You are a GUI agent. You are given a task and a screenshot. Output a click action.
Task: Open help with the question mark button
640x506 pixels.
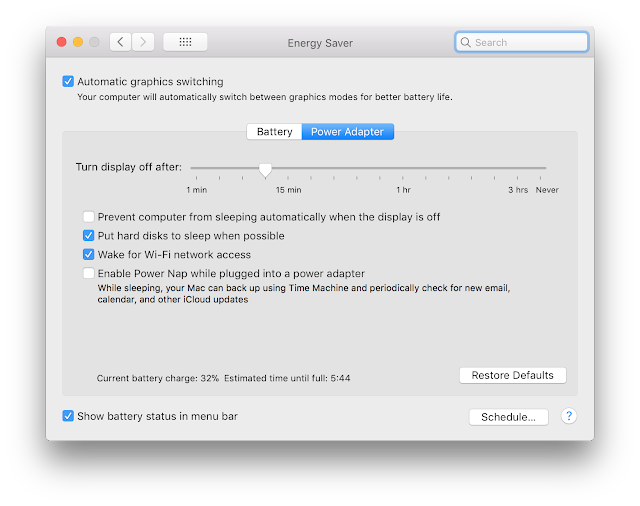coord(569,416)
